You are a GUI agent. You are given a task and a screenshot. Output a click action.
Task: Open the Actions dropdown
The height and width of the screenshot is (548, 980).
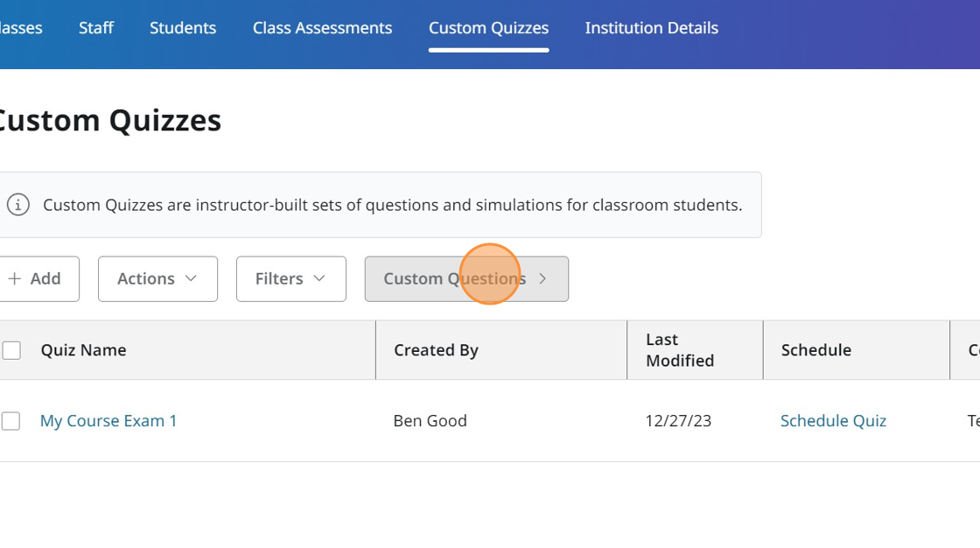tap(157, 278)
